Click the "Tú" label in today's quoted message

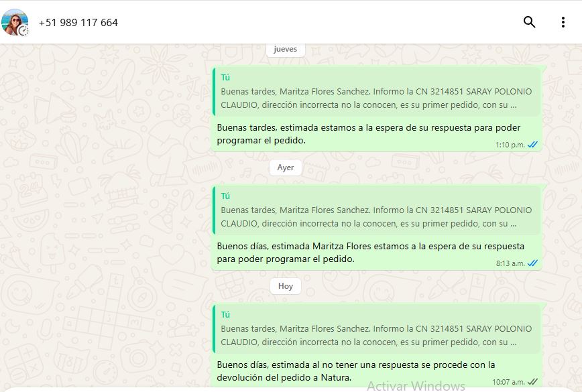click(x=225, y=315)
